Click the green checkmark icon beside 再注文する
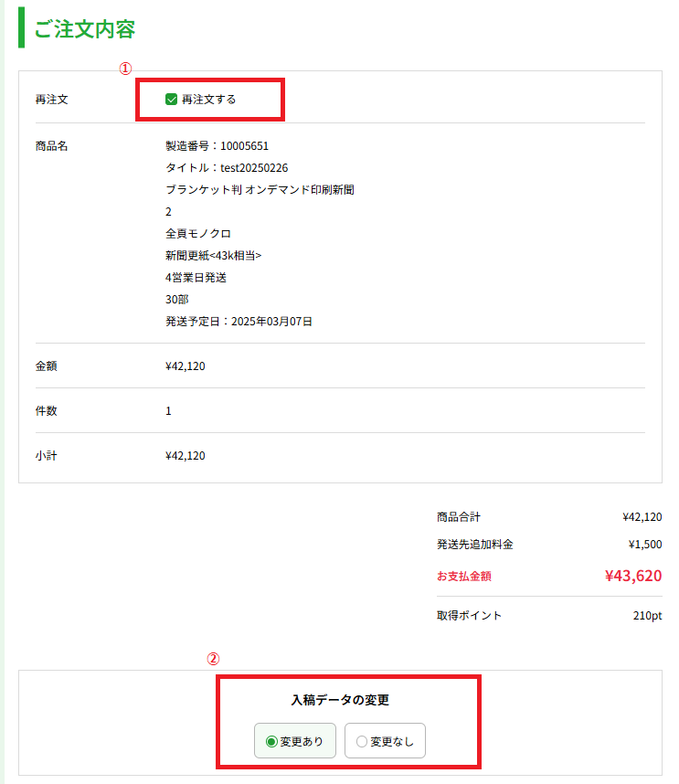Image resolution: width=679 pixels, height=784 pixels. click(170, 99)
